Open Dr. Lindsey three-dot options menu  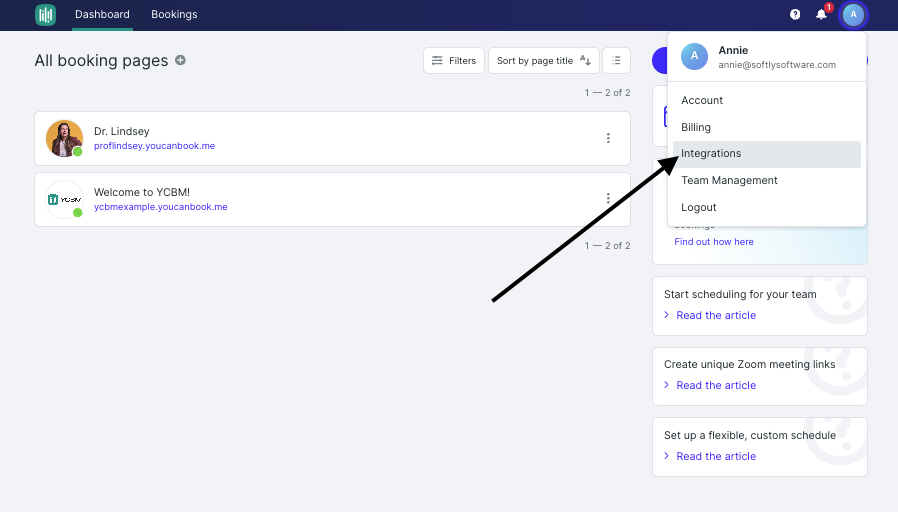[608, 138]
